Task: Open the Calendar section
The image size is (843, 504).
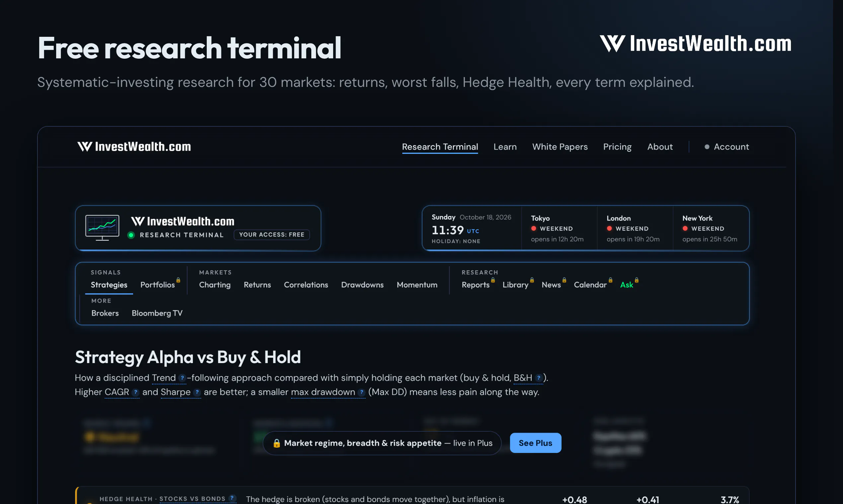Action: tap(590, 285)
